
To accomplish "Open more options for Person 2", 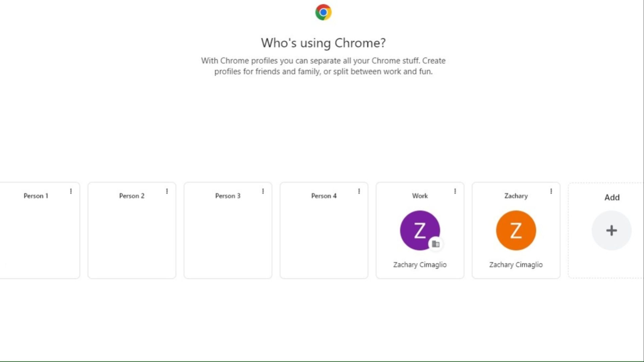I will coord(167,191).
